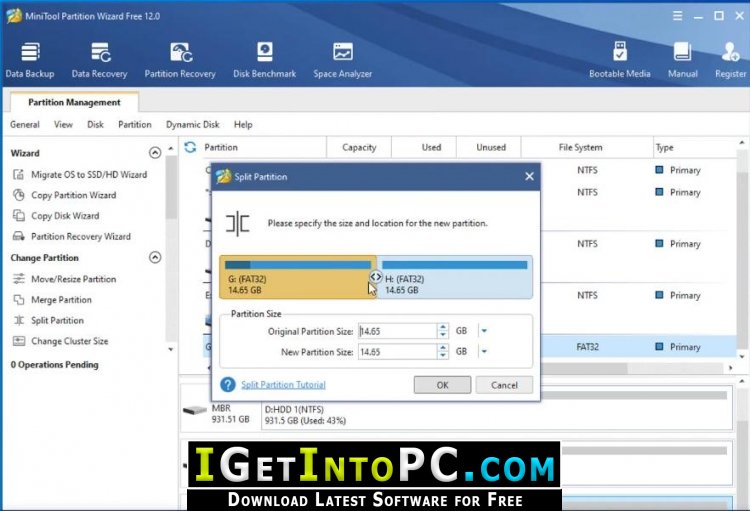Open the Disk menu
Screen dimensions: 750x511
click(x=95, y=124)
